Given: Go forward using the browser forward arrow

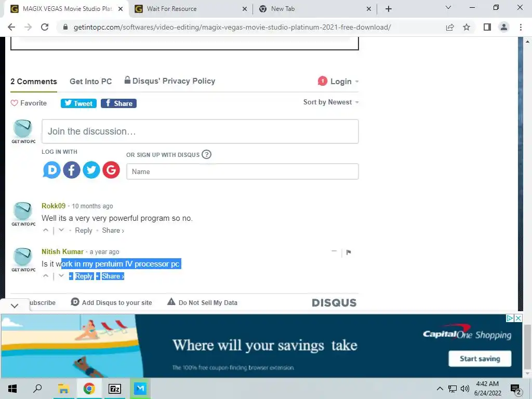Looking at the screenshot, I should [x=28, y=27].
